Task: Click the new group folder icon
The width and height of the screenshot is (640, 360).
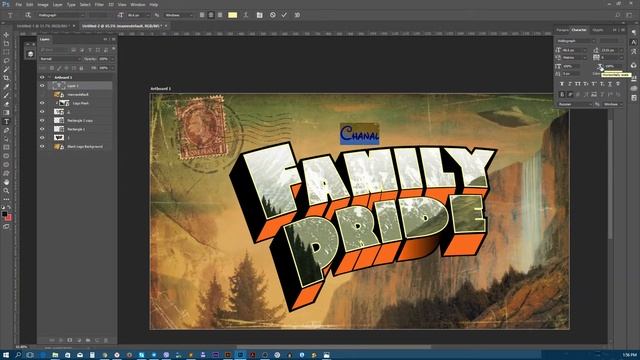Action: coord(88,340)
